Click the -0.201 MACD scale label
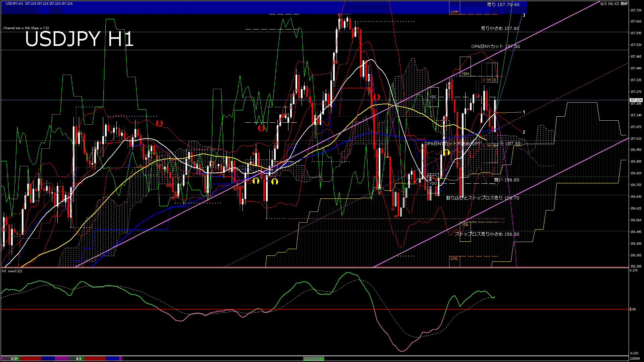The height and width of the screenshot is (362, 644). coord(634,353)
